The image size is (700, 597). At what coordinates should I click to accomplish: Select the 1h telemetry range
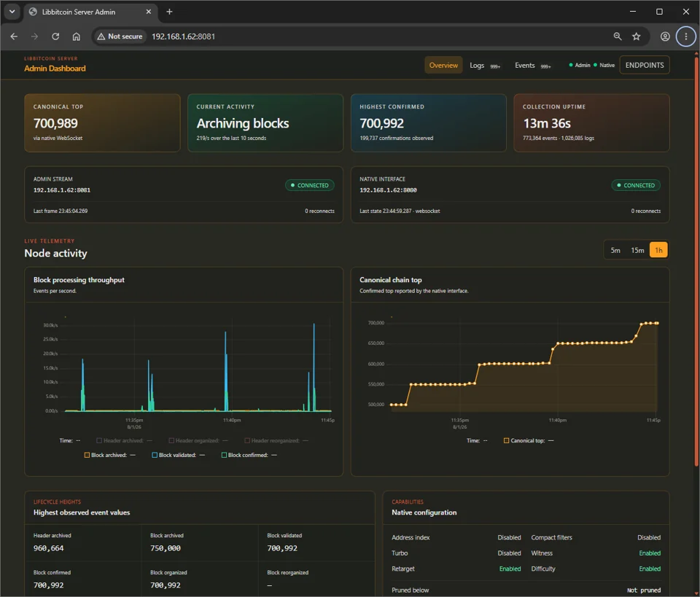click(x=658, y=250)
